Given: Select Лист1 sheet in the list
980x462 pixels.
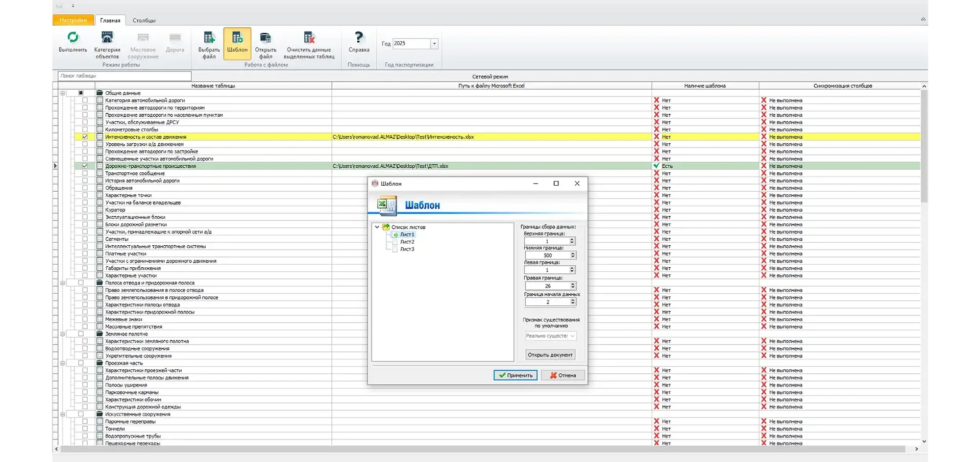Looking at the screenshot, I should (407, 235).
